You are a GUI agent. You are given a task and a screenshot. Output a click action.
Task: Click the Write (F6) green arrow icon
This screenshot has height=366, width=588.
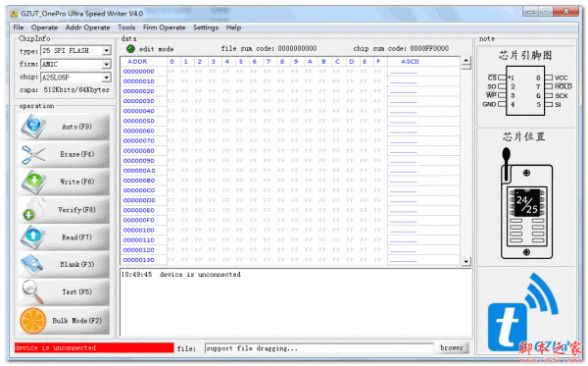point(33,182)
